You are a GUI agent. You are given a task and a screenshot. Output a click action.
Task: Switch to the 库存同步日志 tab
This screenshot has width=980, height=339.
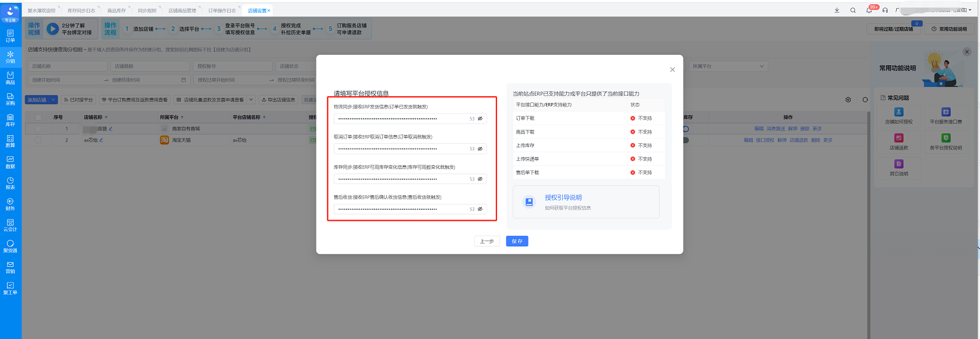click(81, 10)
